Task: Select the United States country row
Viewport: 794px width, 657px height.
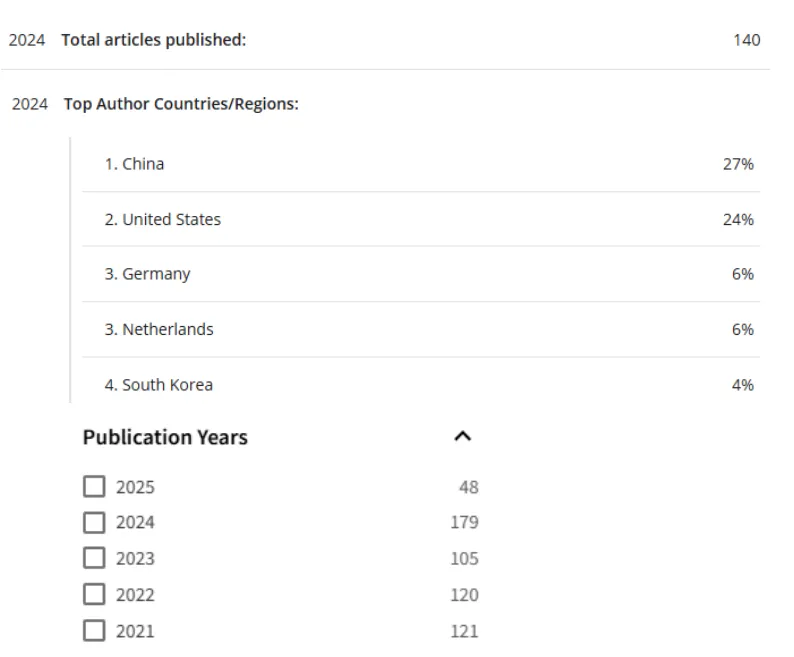Action: tap(421, 219)
